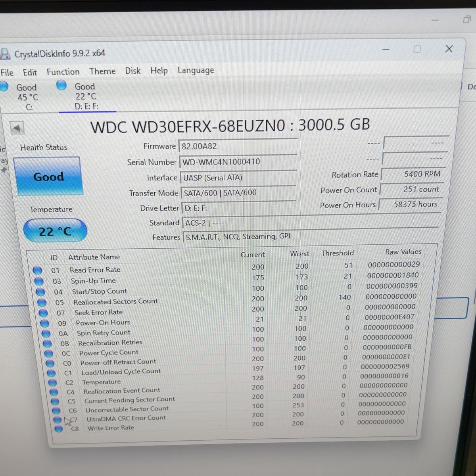Open the Theme menu
This screenshot has width=476, height=476.
102,71
